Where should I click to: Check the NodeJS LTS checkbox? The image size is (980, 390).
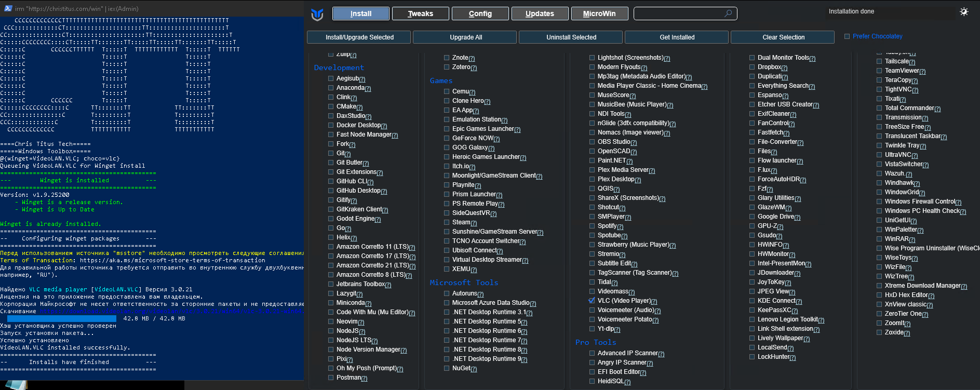point(331,340)
